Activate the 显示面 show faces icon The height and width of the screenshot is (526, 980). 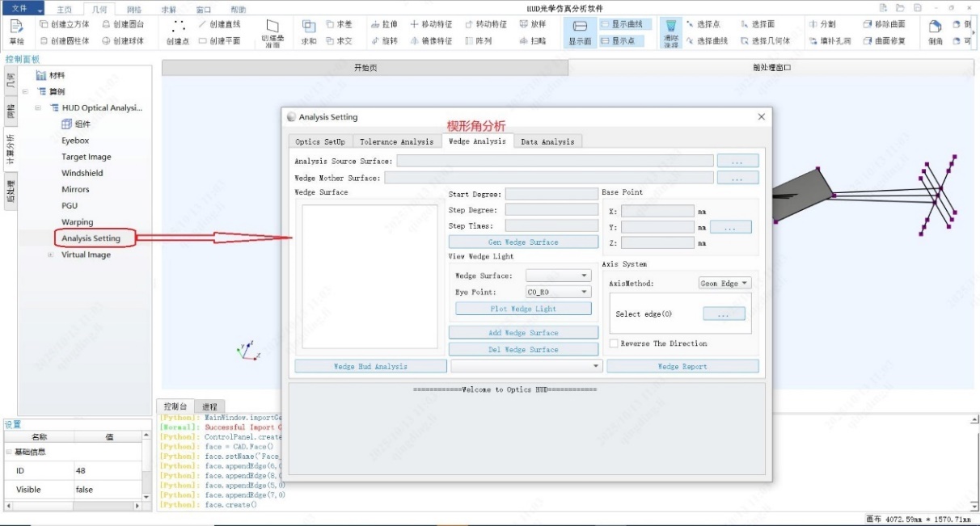580,32
